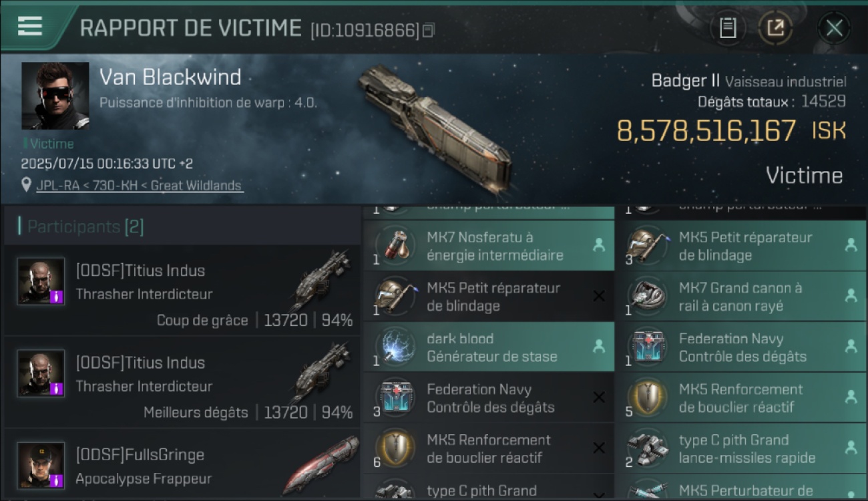This screenshot has width=868, height=501.
Task: Open Van Blackwind's portrait
Action: (55, 96)
